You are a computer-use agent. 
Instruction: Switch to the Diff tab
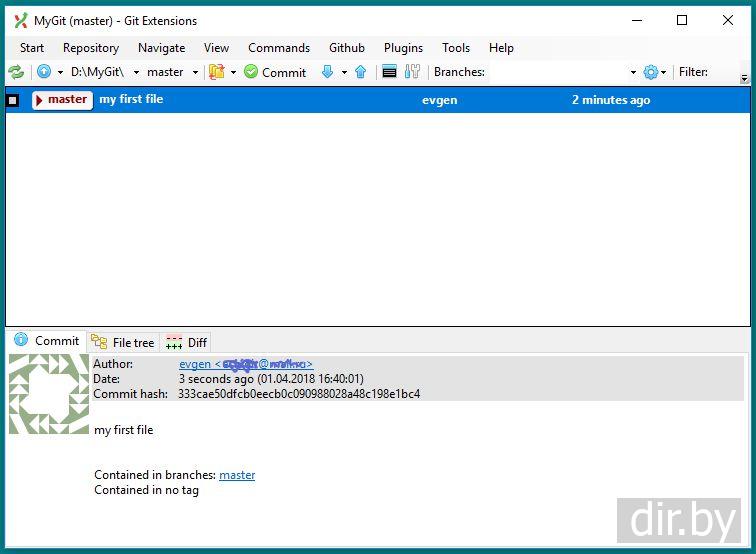(x=186, y=342)
